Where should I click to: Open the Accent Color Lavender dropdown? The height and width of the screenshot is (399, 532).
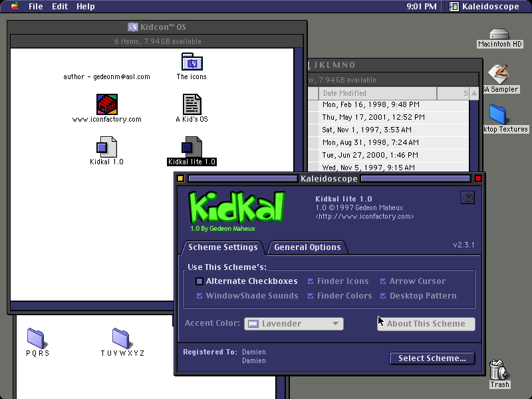click(294, 324)
